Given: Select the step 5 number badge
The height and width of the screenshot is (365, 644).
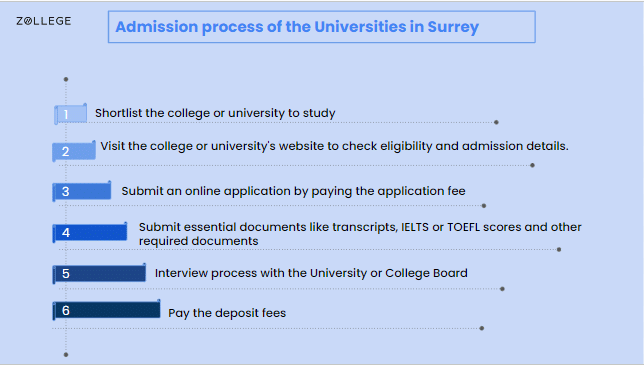Looking at the screenshot, I should (99, 273).
